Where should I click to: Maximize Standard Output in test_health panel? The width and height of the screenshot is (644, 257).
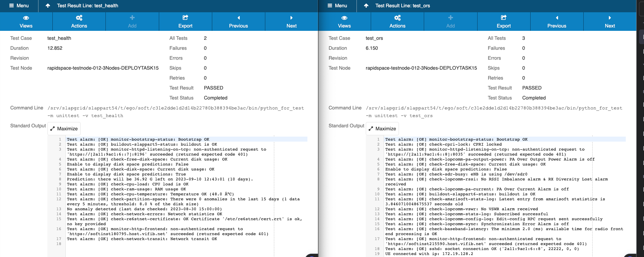(64, 129)
